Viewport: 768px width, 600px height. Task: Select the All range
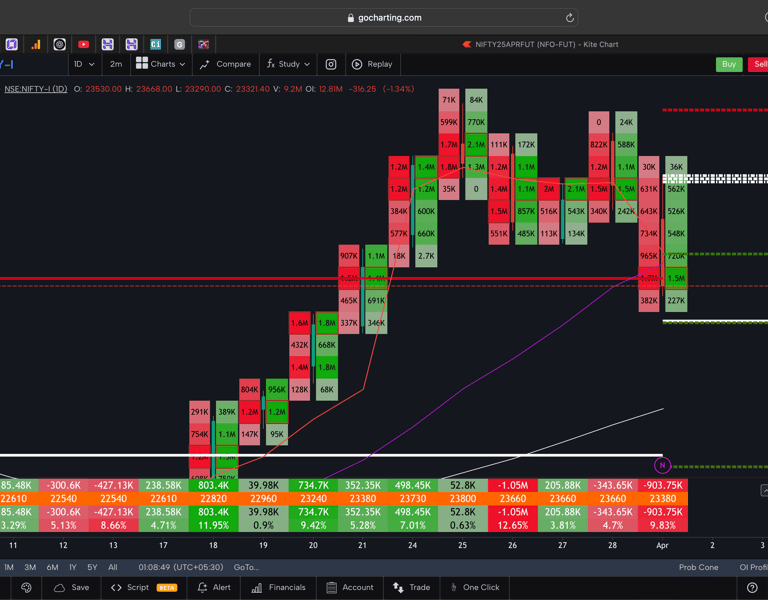tap(113, 567)
